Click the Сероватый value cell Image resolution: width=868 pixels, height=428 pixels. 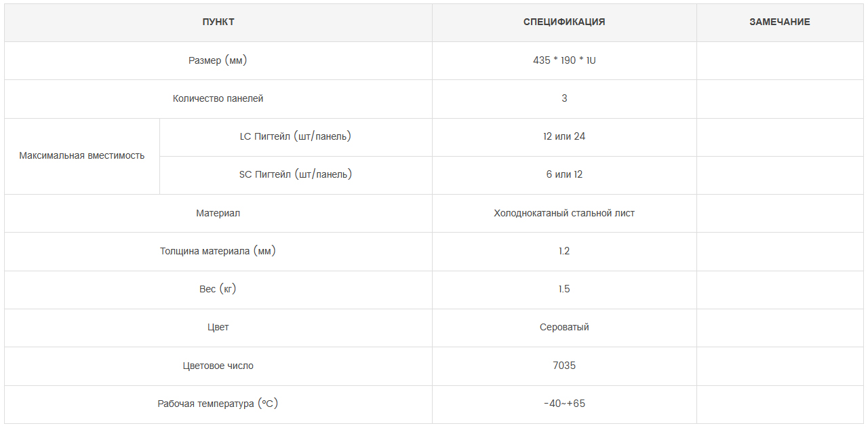tap(564, 327)
